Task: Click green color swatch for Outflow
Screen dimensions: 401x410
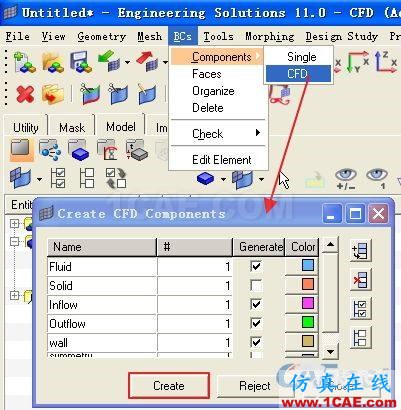Action: [308, 322]
